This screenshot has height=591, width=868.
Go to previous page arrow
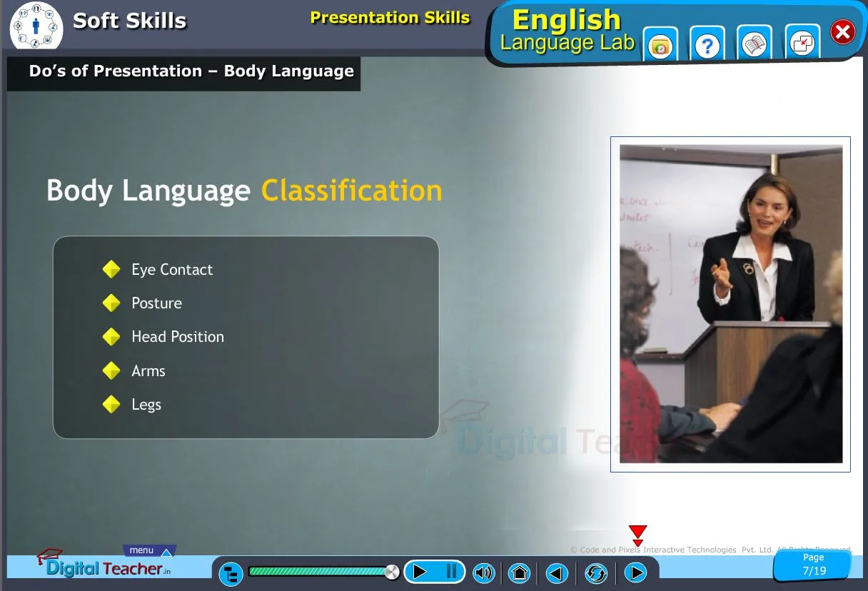557,572
